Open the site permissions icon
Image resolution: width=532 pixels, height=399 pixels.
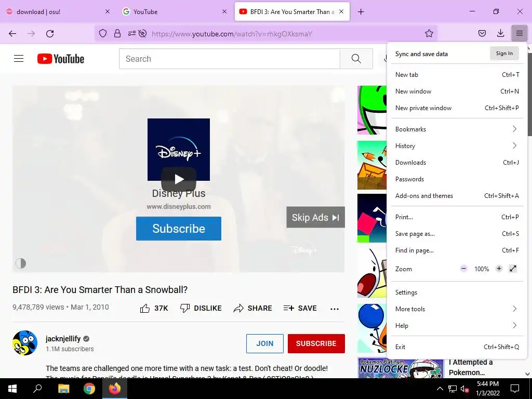(x=131, y=33)
